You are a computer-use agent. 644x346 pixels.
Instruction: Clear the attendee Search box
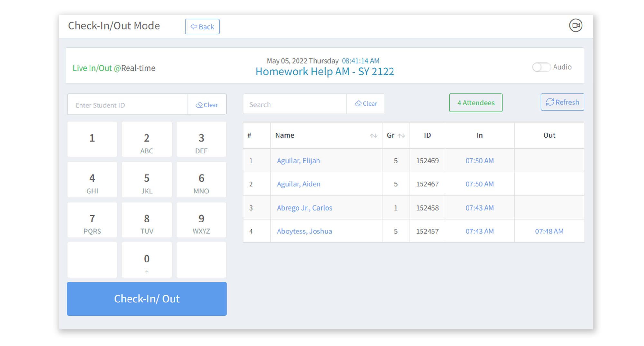coord(366,104)
